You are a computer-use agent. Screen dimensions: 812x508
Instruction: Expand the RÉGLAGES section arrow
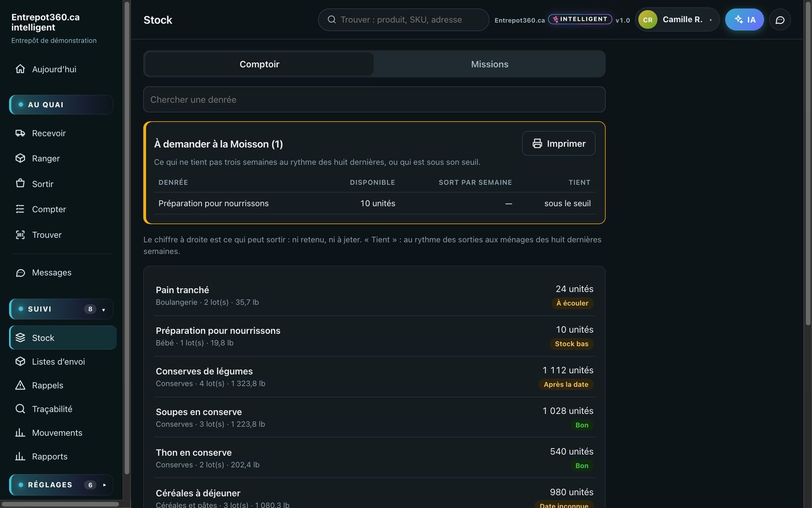tap(104, 485)
